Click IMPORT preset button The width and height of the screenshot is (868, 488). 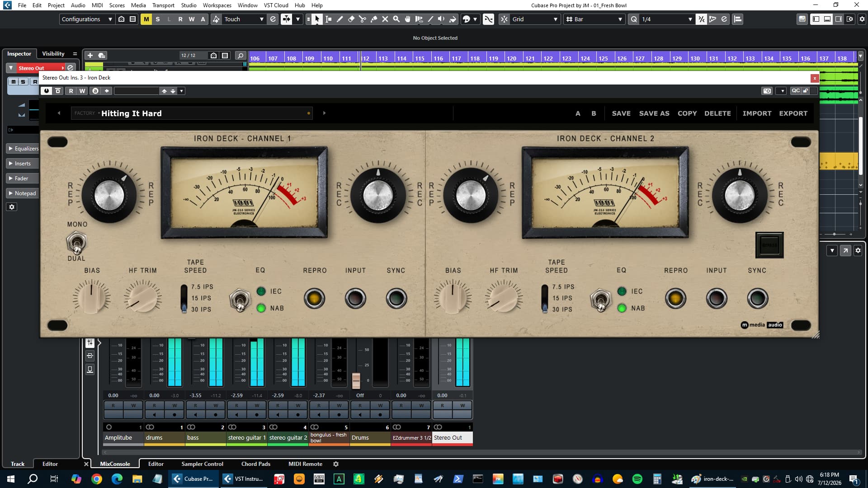(x=757, y=113)
